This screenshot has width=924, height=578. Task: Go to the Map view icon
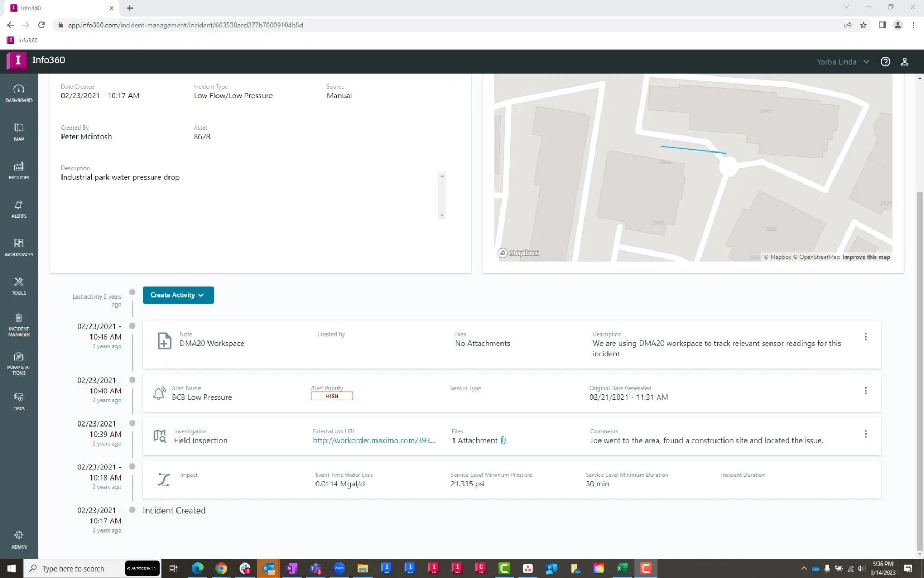tap(19, 132)
